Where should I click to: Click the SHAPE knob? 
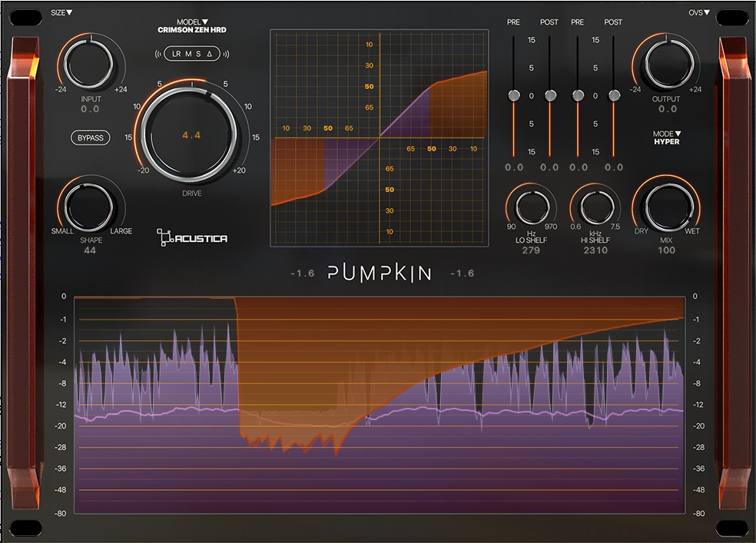click(x=88, y=207)
